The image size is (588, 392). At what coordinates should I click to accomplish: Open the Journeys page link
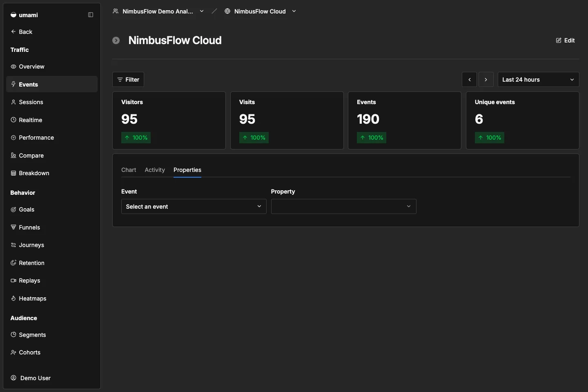coord(52,245)
